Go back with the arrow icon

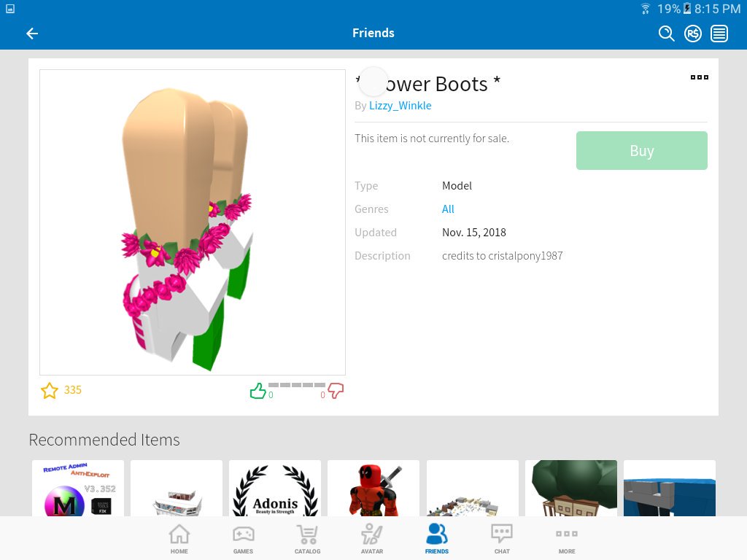[x=32, y=34]
